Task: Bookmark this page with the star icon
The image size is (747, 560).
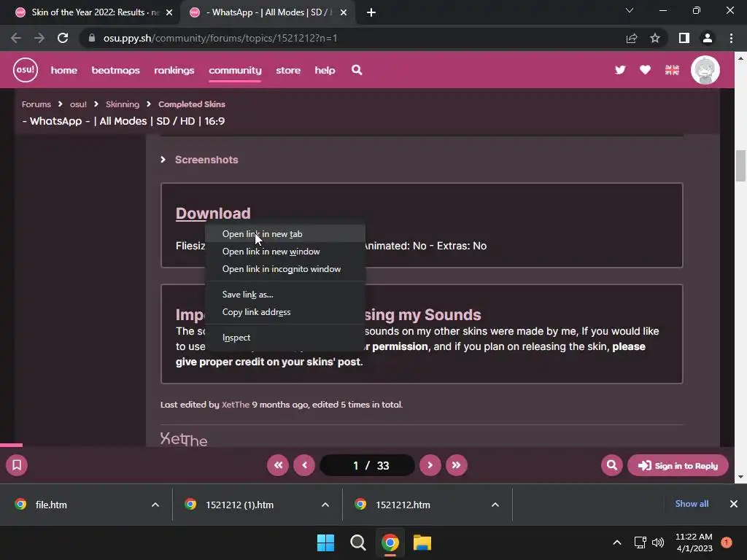Action: coord(655,38)
